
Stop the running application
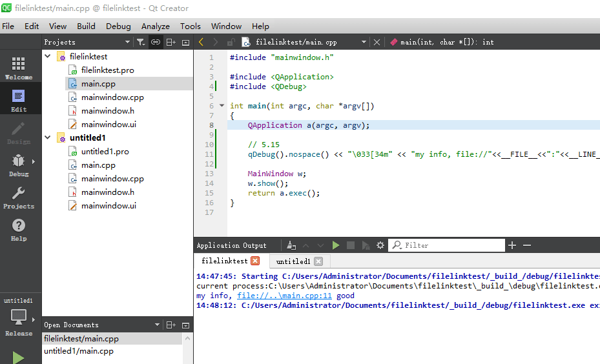pos(351,245)
